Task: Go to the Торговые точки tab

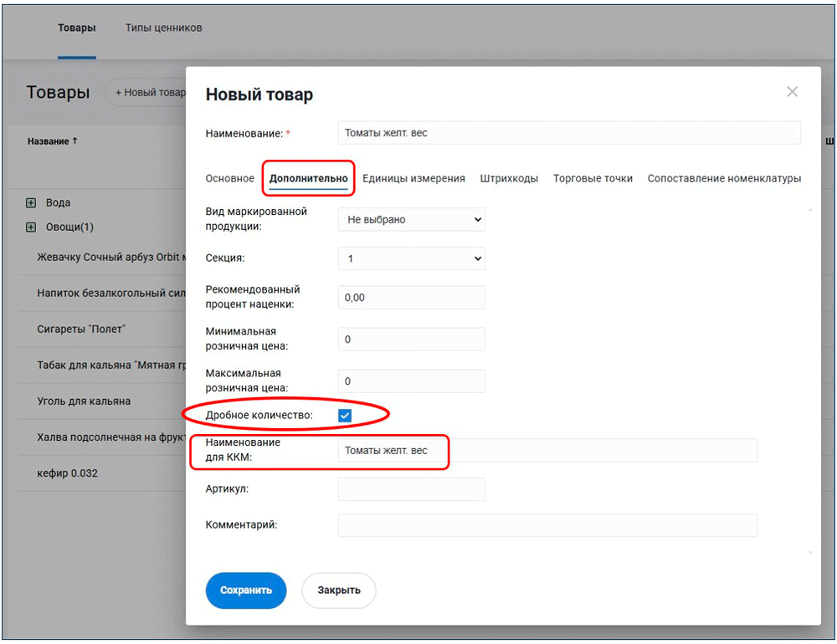Action: pyautogui.click(x=593, y=179)
